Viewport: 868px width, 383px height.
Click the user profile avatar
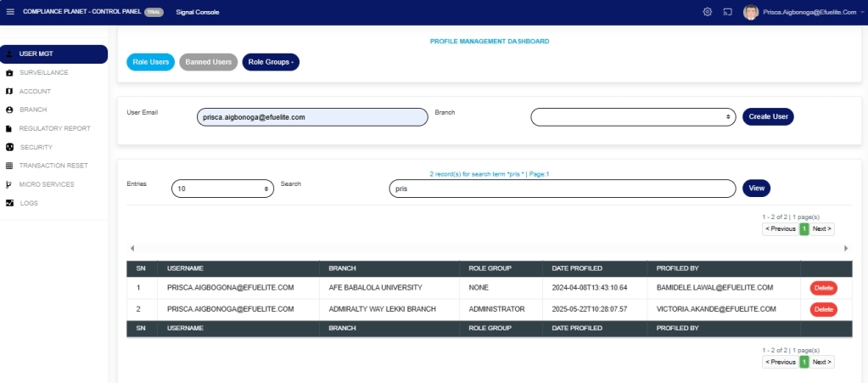(x=750, y=12)
